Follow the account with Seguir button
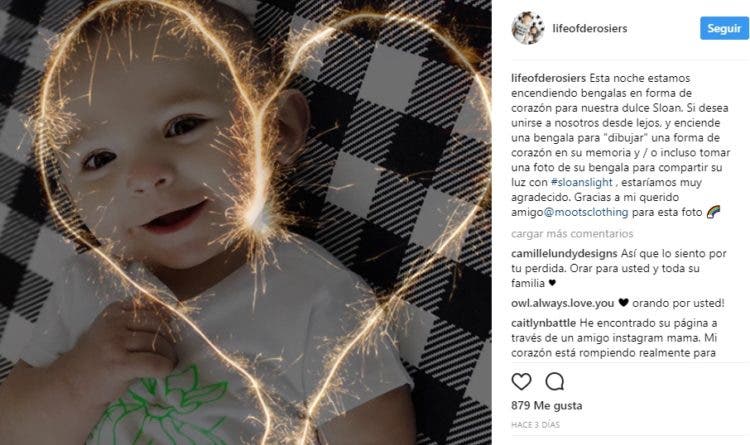 724,28
